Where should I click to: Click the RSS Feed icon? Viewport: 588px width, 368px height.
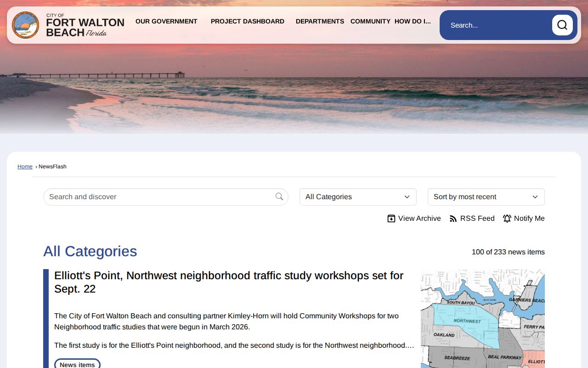453,218
